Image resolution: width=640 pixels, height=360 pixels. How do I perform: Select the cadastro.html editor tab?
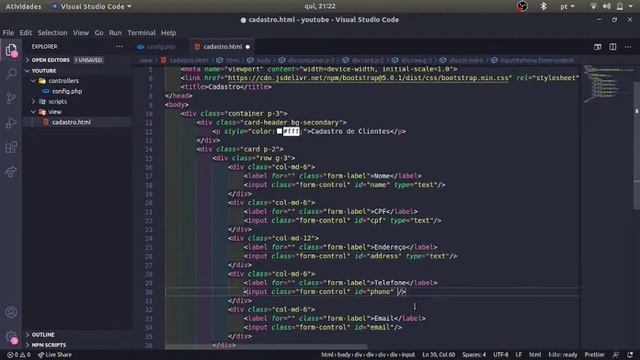click(x=222, y=47)
